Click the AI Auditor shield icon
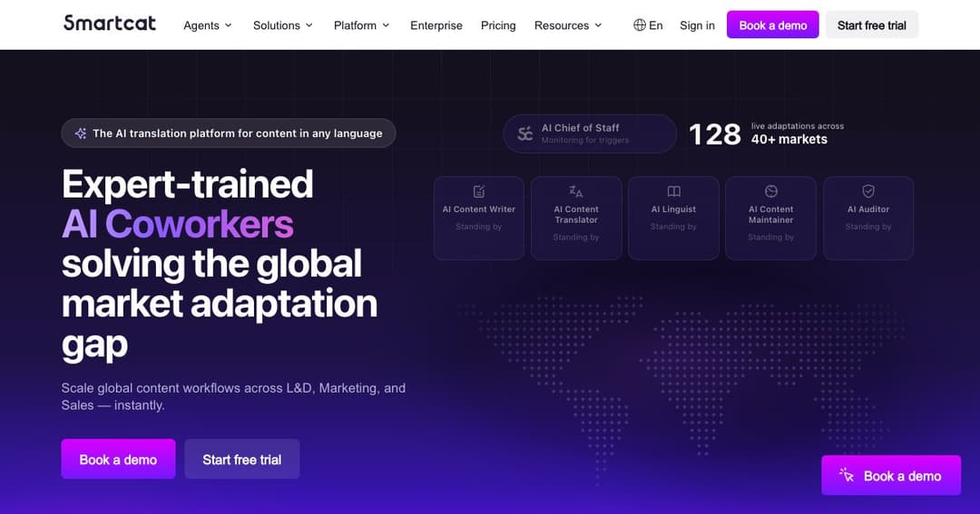The height and width of the screenshot is (514, 980). (868, 191)
